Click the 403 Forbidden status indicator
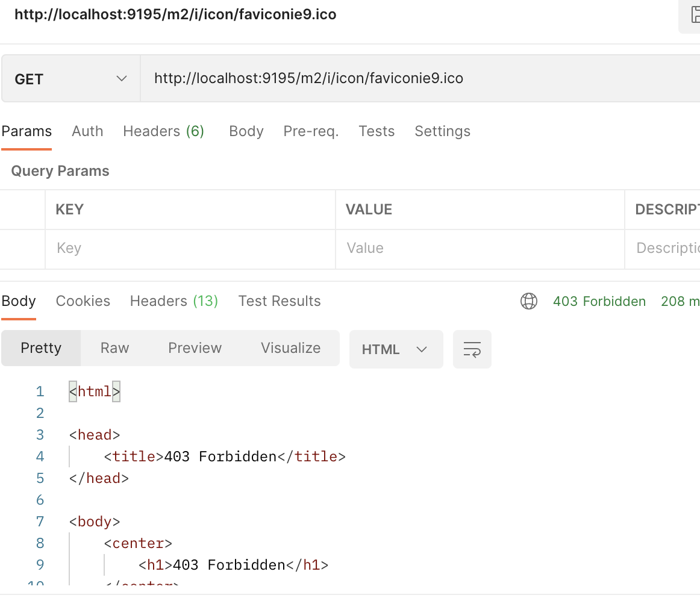Image resolution: width=700 pixels, height=601 pixels. 599,301
